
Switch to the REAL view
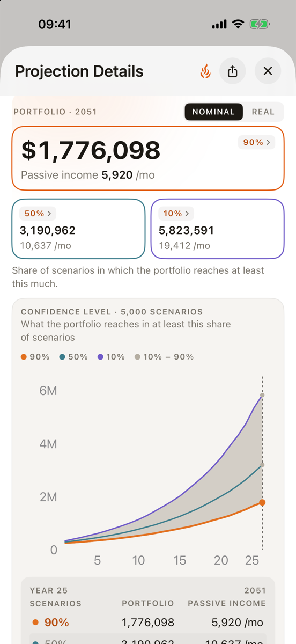(263, 112)
